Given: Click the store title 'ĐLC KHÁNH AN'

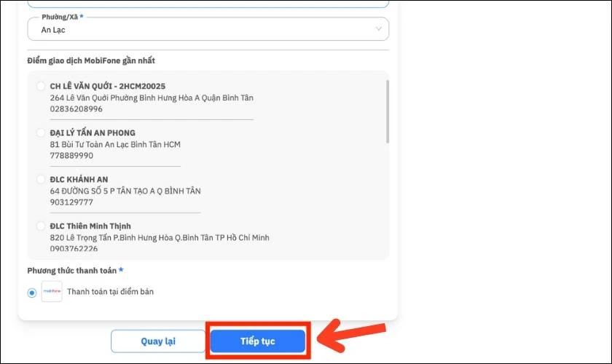Looking at the screenshot, I should 79,180.
